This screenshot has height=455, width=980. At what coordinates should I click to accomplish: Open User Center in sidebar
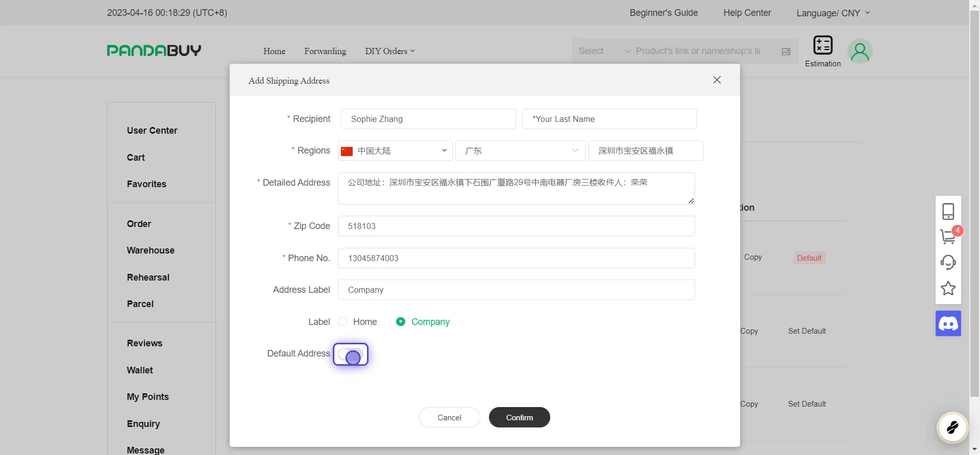tap(152, 131)
